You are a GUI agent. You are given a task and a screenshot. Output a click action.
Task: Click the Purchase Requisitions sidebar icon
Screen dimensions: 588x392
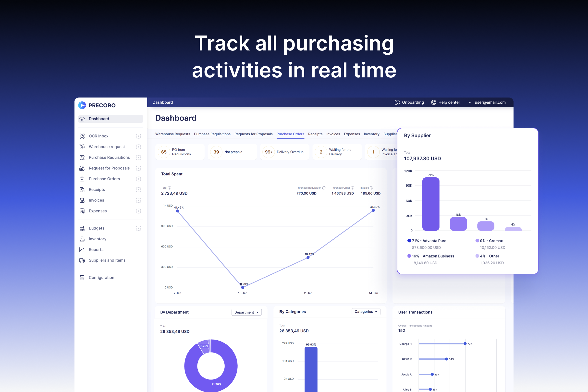click(82, 158)
